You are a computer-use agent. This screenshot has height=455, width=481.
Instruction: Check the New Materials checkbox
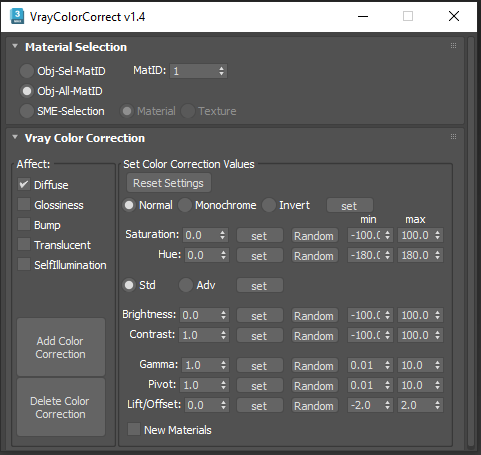[134, 429]
